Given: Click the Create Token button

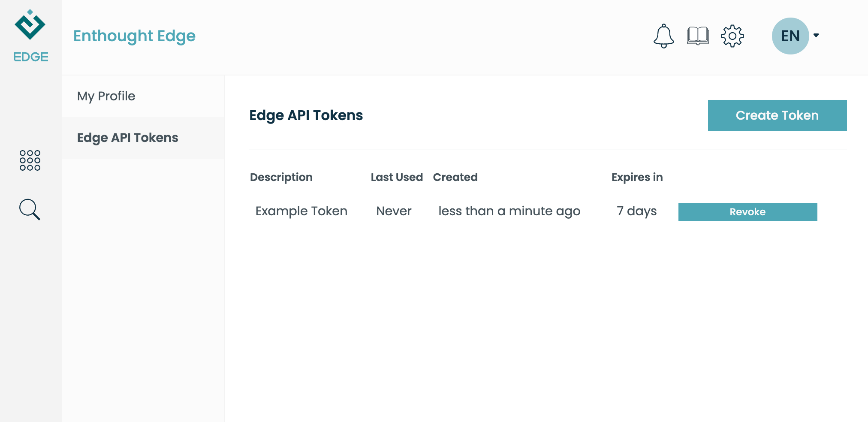Looking at the screenshot, I should [x=777, y=115].
